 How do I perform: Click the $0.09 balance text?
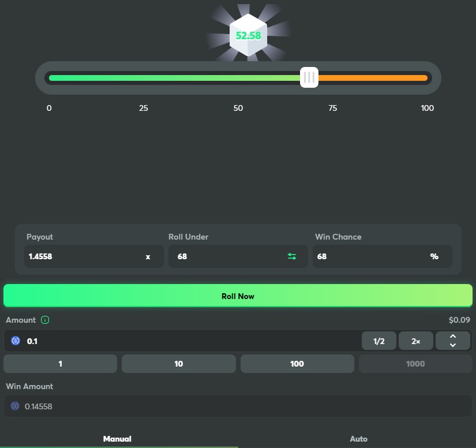click(459, 320)
